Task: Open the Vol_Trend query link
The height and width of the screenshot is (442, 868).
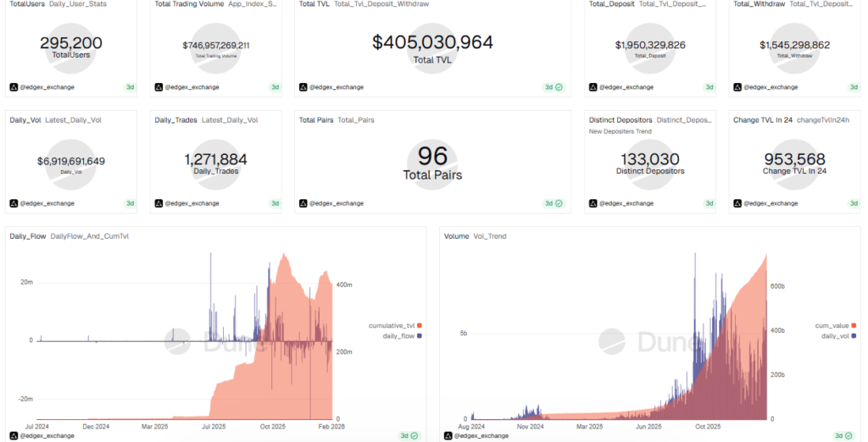Action: (490, 236)
